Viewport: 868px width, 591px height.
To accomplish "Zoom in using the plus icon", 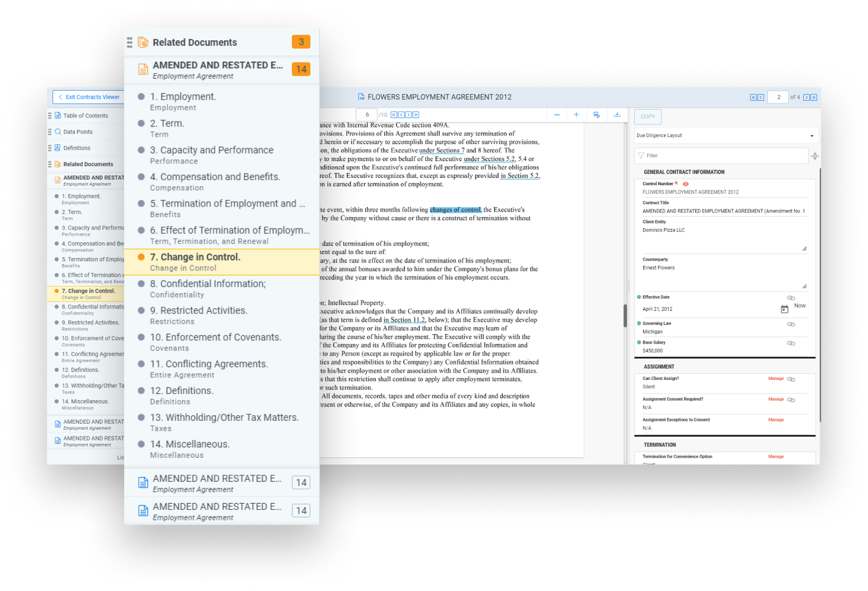I will [577, 115].
